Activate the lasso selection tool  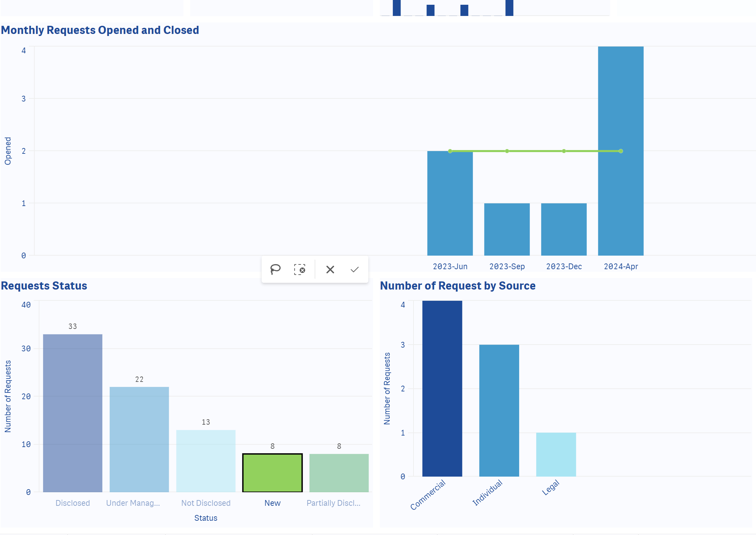pyautogui.click(x=275, y=270)
